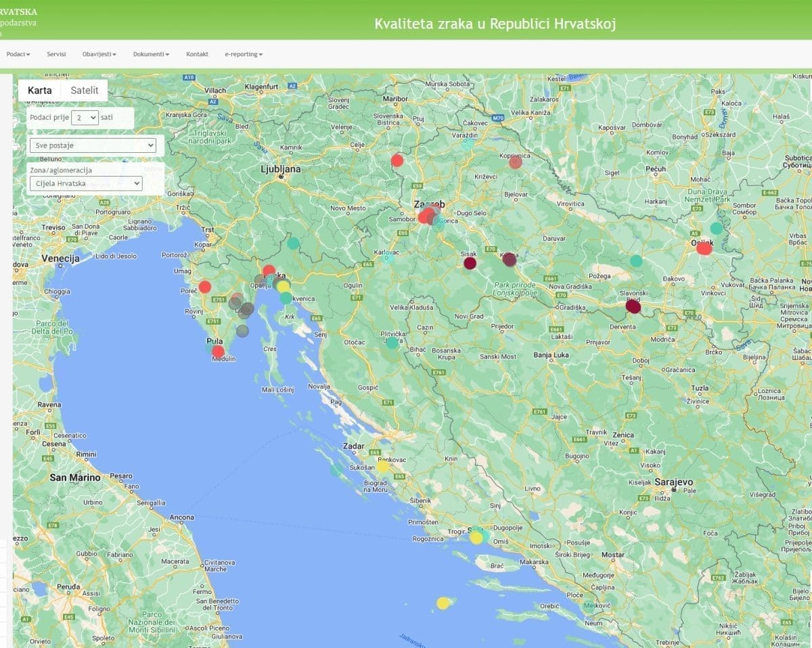
Task: Expand the e-reporting menu
Action: 244,54
